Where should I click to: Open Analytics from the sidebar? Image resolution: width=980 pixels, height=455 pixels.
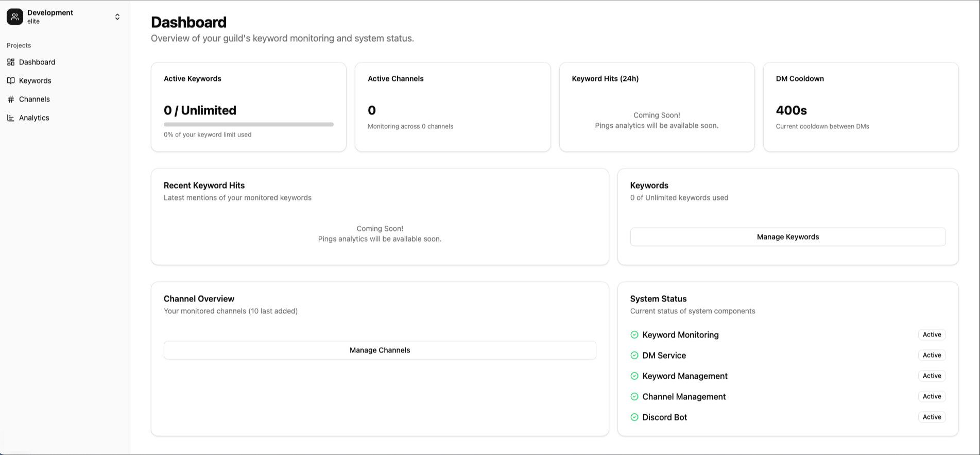pos(65,117)
